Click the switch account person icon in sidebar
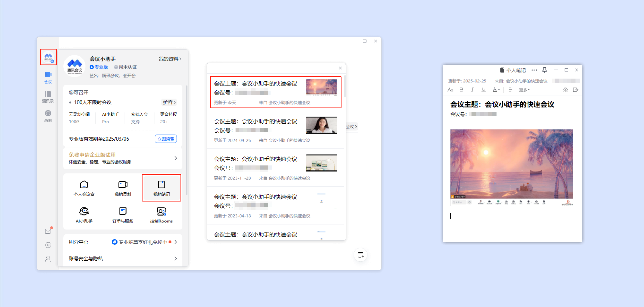Viewport: 644px width, 307px height. (48, 259)
